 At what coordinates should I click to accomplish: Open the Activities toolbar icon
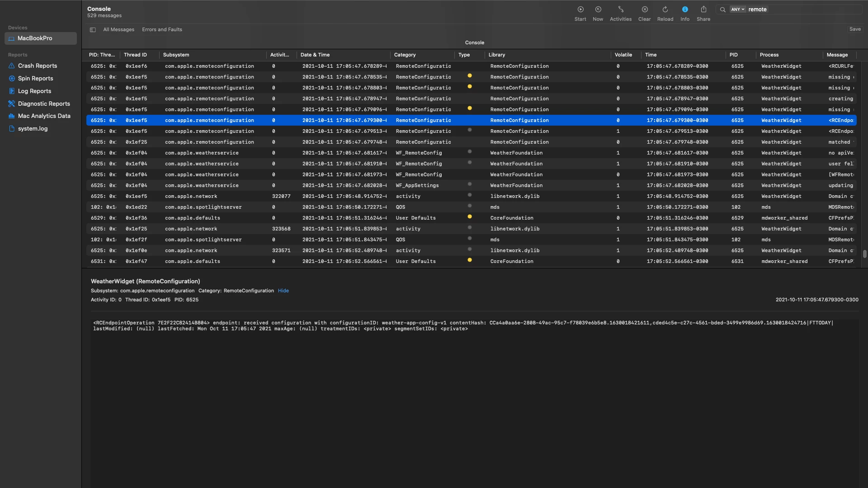pos(621,9)
